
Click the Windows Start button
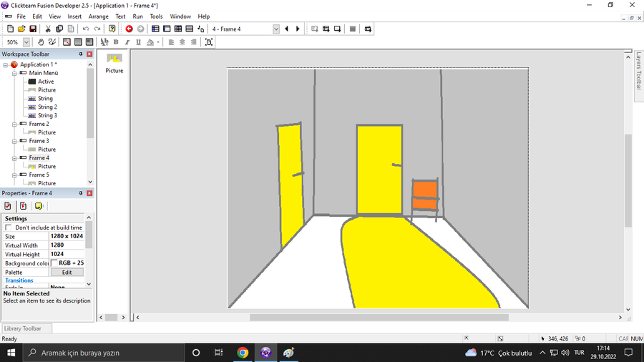tap(11, 353)
